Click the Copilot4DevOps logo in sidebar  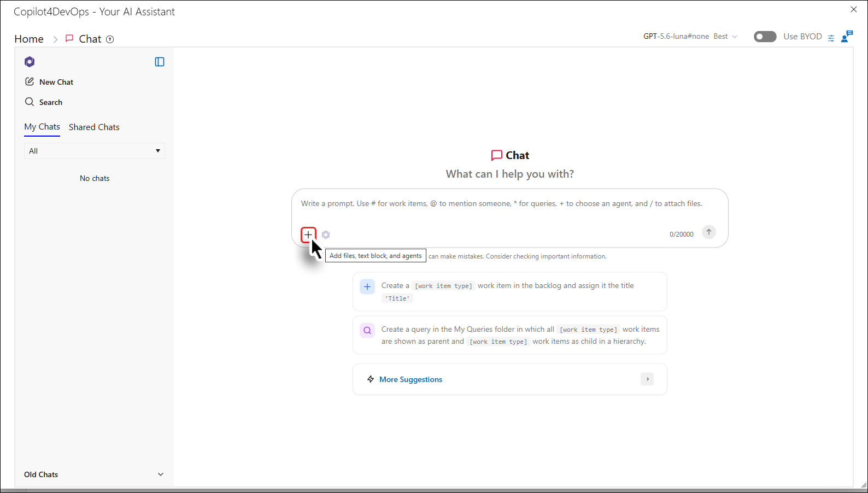coord(30,62)
